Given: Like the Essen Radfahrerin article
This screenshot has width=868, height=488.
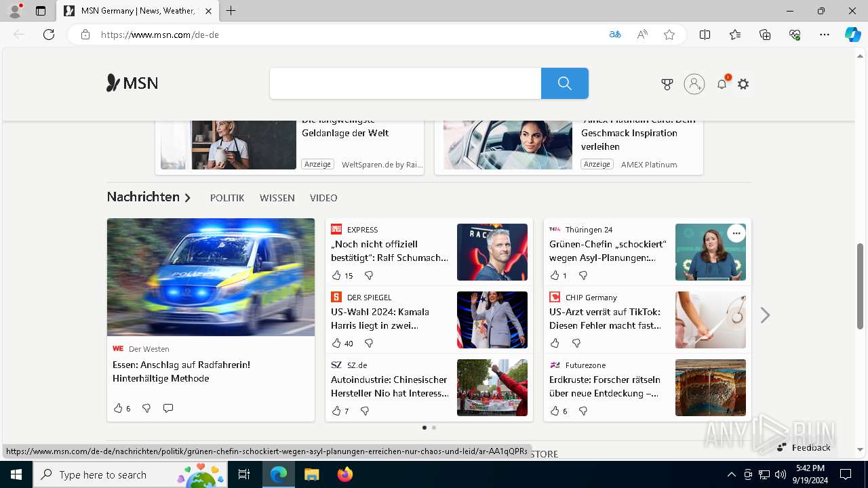Looking at the screenshot, I should point(118,408).
